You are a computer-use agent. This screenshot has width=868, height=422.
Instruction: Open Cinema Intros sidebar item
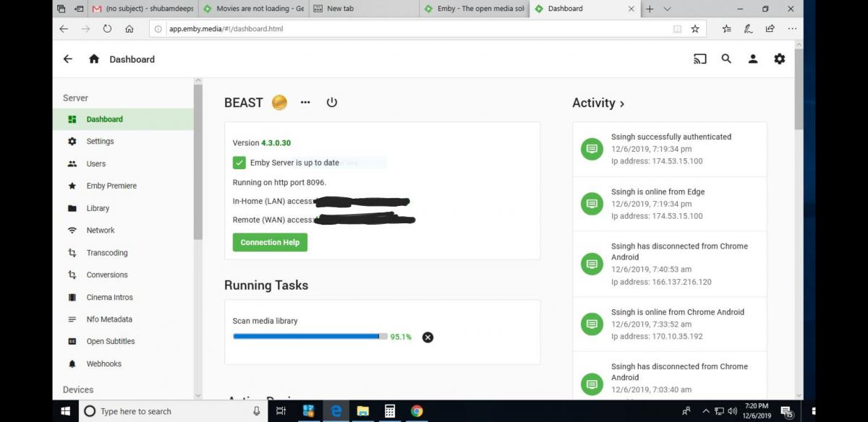point(123,297)
